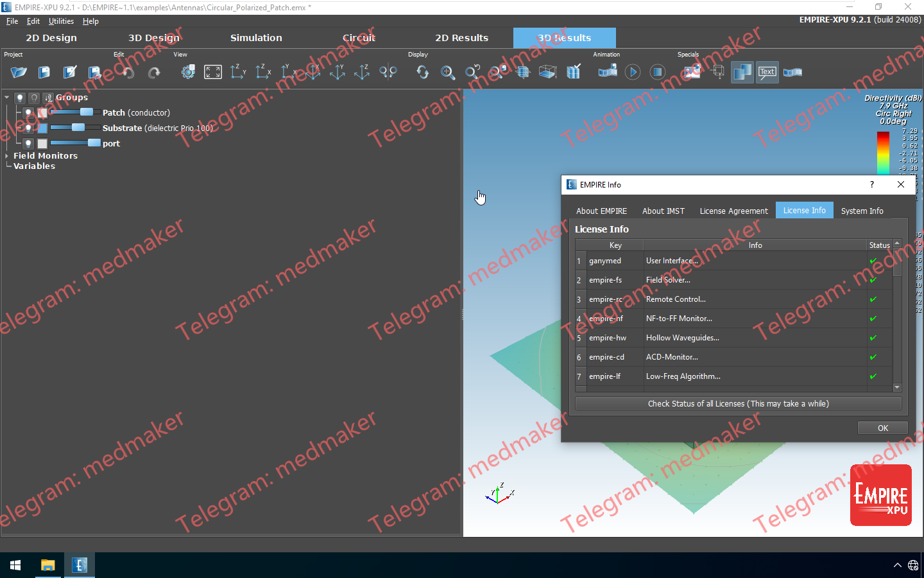The width and height of the screenshot is (924, 578).
Task: Click the wireframe cube Specials icon
Action: (x=718, y=72)
